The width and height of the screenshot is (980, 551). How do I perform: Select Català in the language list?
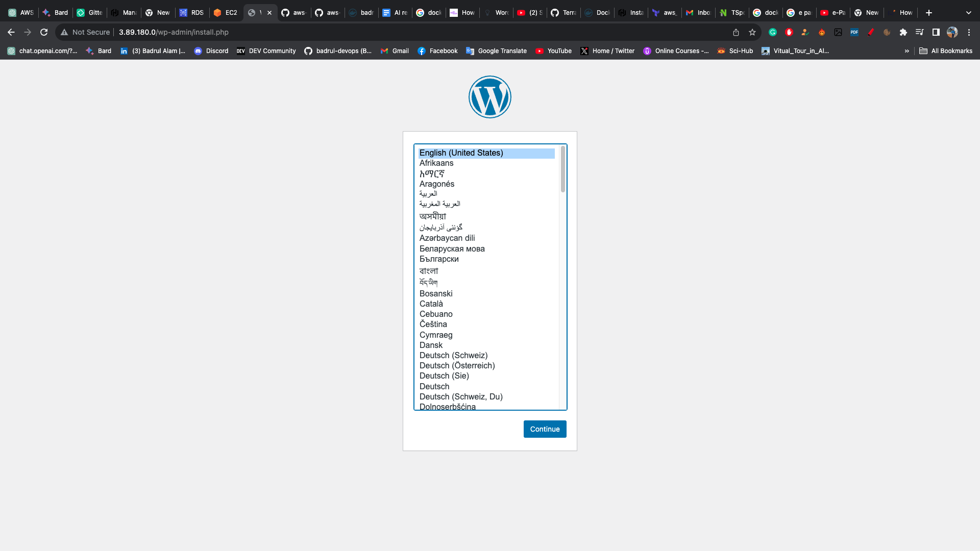486,304
